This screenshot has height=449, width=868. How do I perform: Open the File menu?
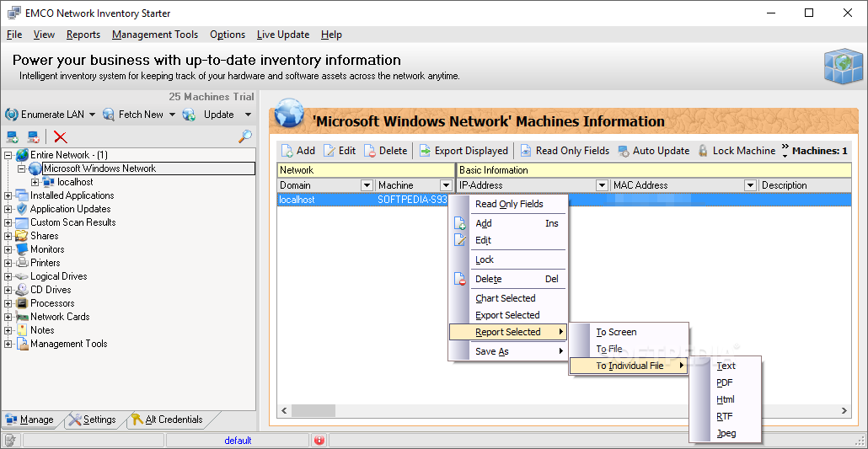coord(14,35)
